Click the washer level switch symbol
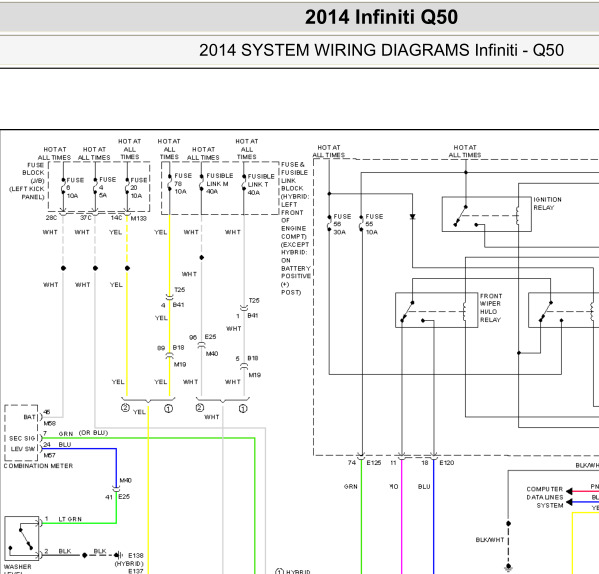Screen dimensions: 599x574 22,538
